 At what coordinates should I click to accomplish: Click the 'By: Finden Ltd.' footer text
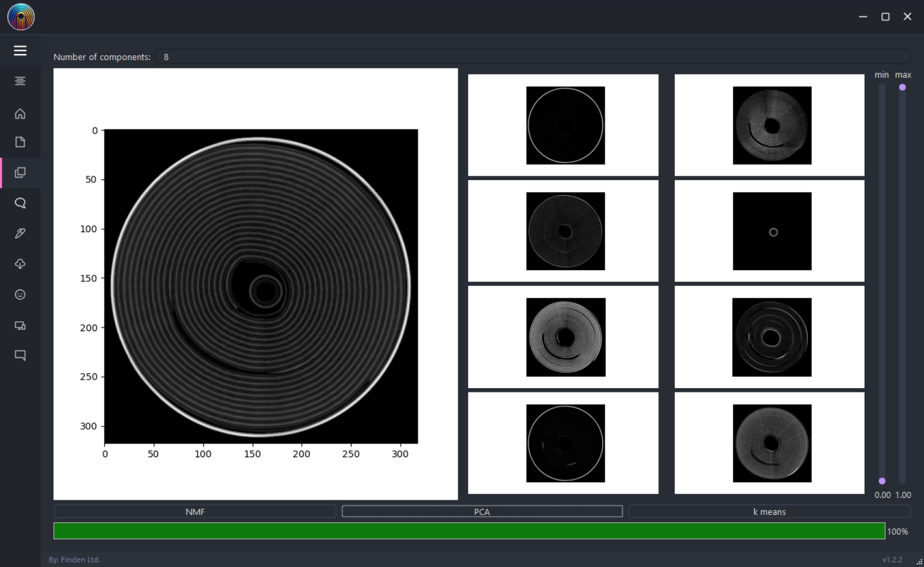click(x=74, y=559)
